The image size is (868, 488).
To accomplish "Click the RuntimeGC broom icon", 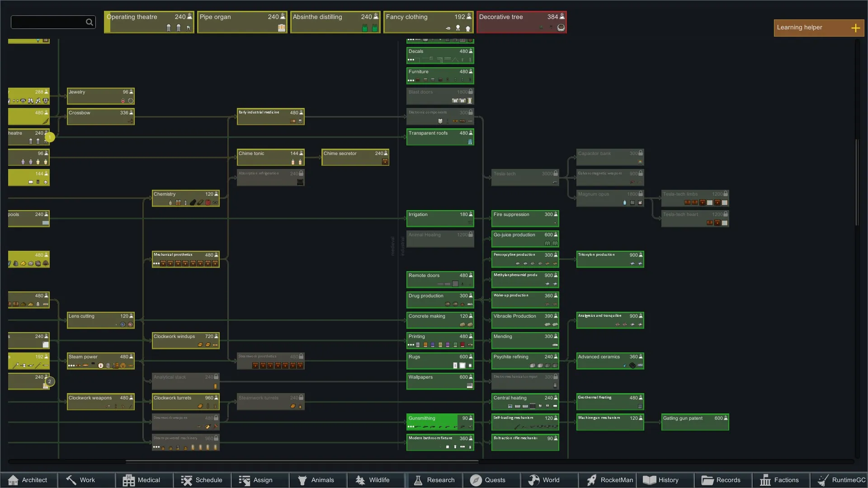I will pyautogui.click(x=823, y=480).
